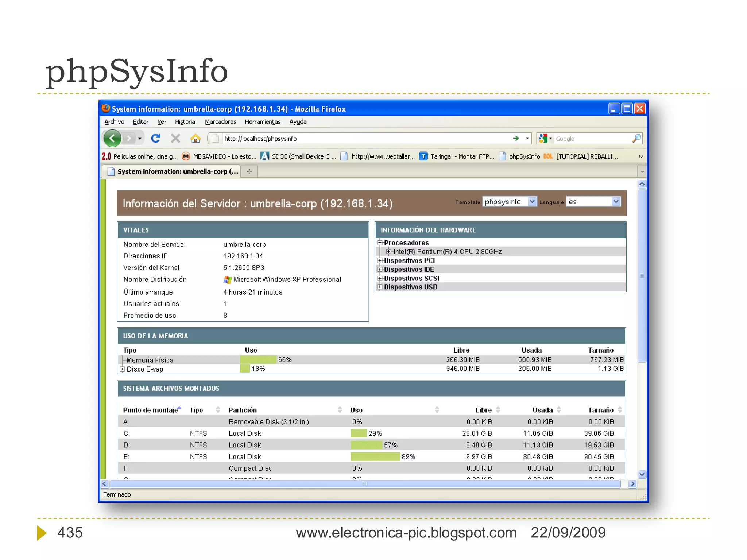Click the Stop loading X icon

[175, 138]
